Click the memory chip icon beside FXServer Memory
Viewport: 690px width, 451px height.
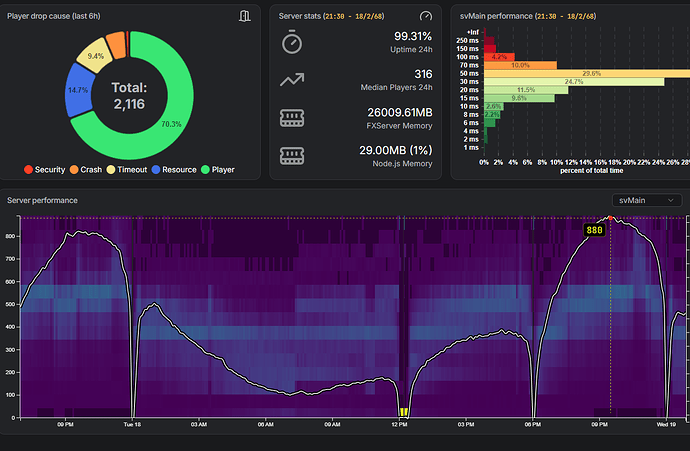(x=292, y=118)
